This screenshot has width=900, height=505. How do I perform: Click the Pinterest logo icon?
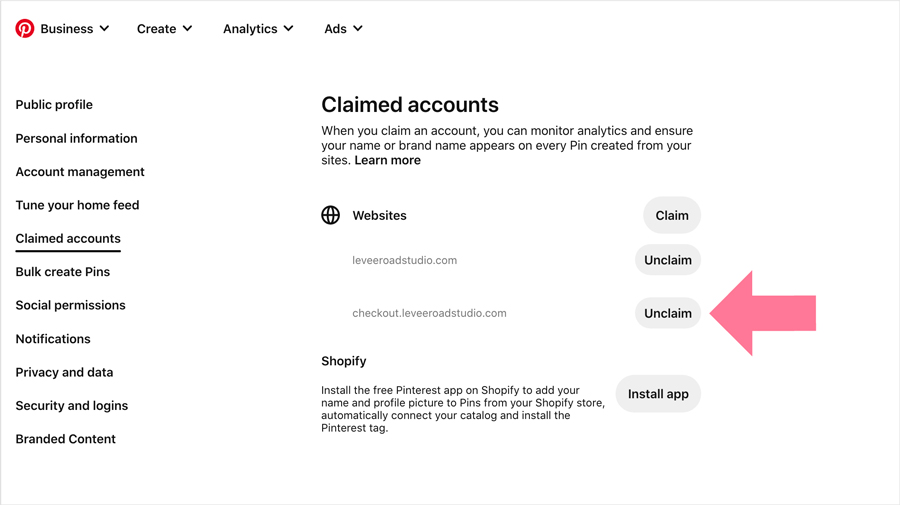[x=25, y=29]
